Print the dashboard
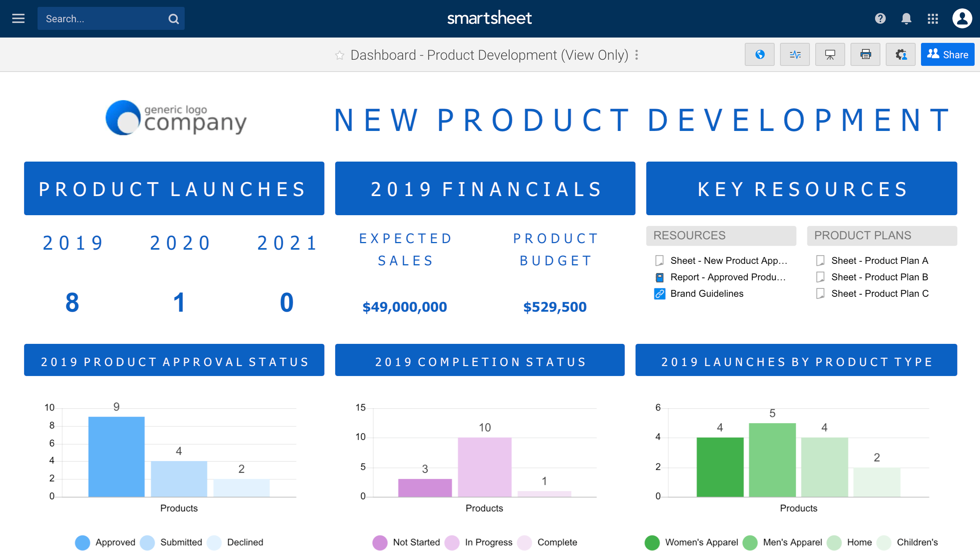Screen dimensions: 980x551 pyautogui.click(x=865, y=54)
